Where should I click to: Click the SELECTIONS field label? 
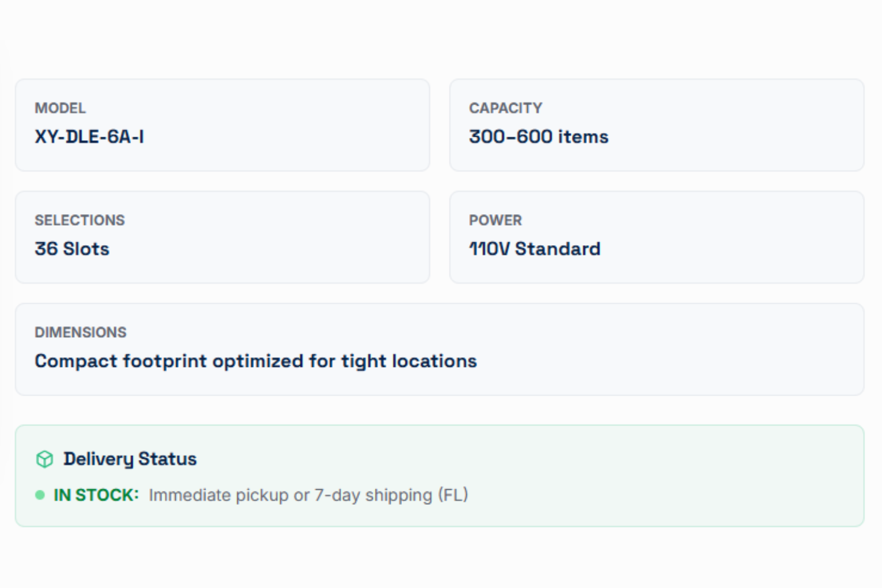pyautogui.click(x=79, y=220)
